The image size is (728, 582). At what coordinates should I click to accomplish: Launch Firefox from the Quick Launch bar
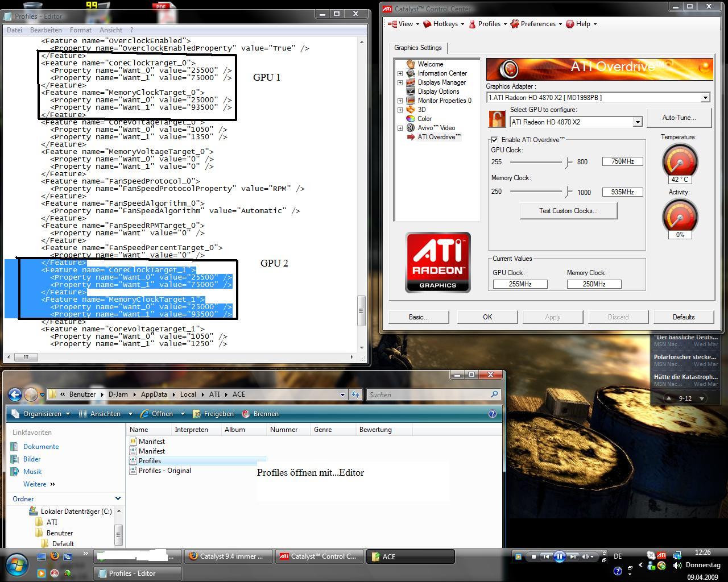[x=55, y=556]
